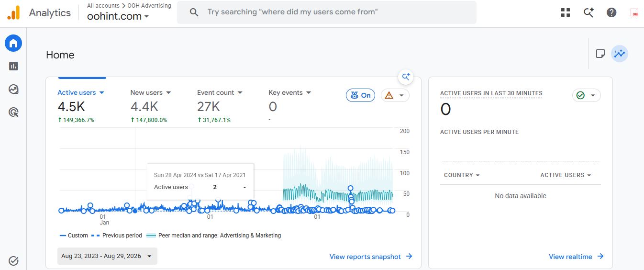Open the COUNTRY dimension dropdown
Screen dimensions: 644x270
(x=462, y=175)
